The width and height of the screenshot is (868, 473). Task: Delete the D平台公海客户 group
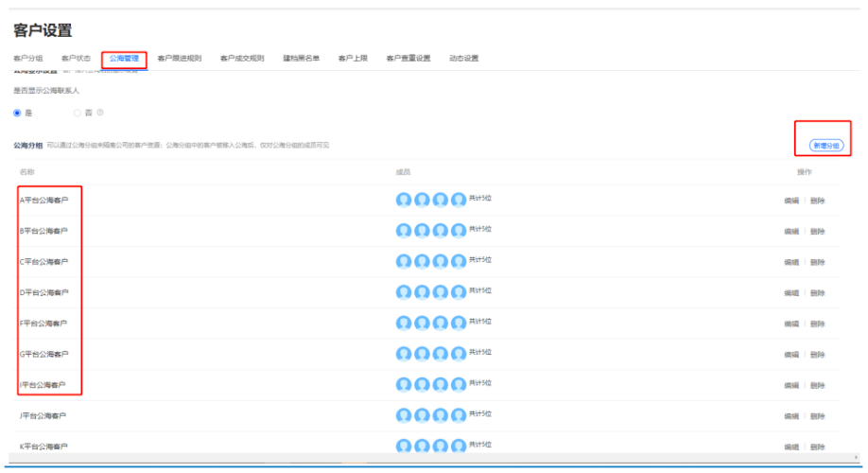(x=818, y=293)
